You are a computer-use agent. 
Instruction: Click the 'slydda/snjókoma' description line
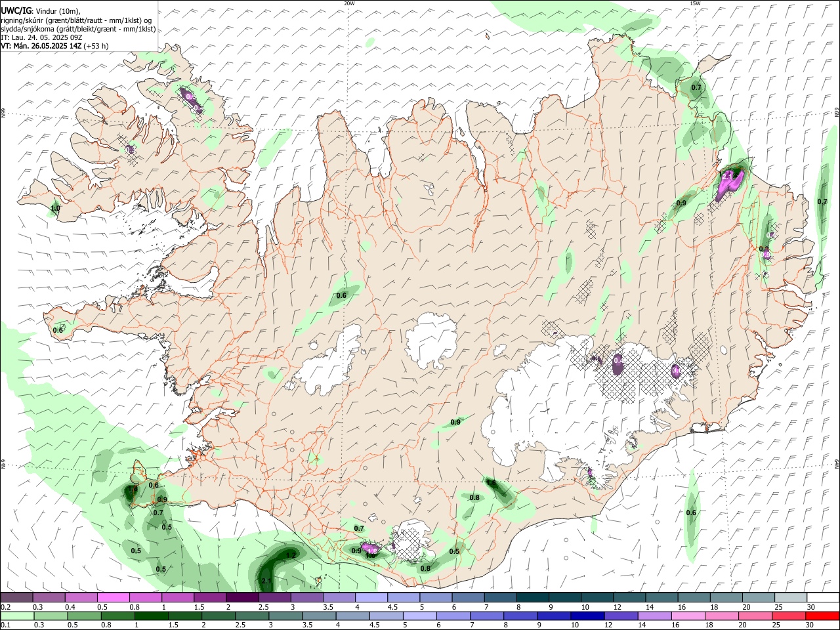click(78, 29)
